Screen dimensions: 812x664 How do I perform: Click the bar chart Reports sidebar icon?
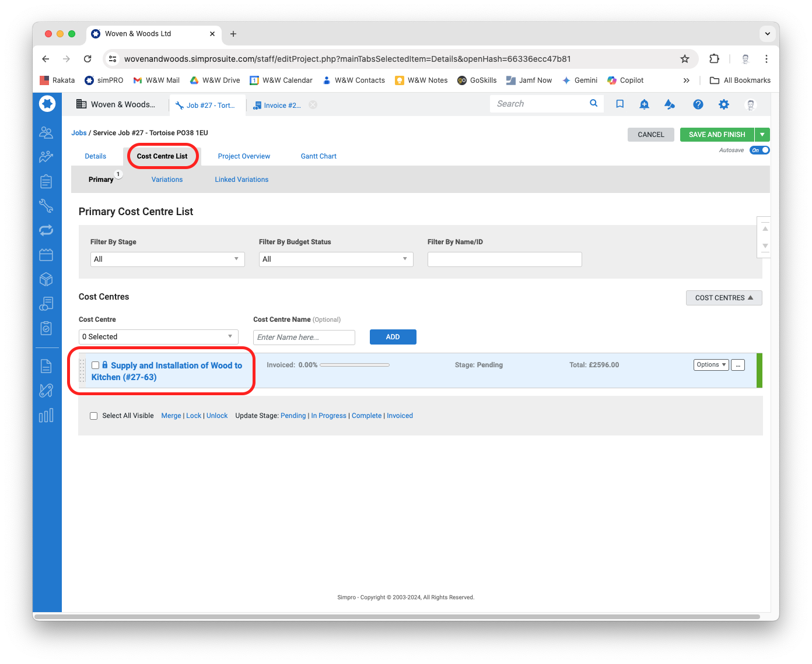[x=46, y=415]
